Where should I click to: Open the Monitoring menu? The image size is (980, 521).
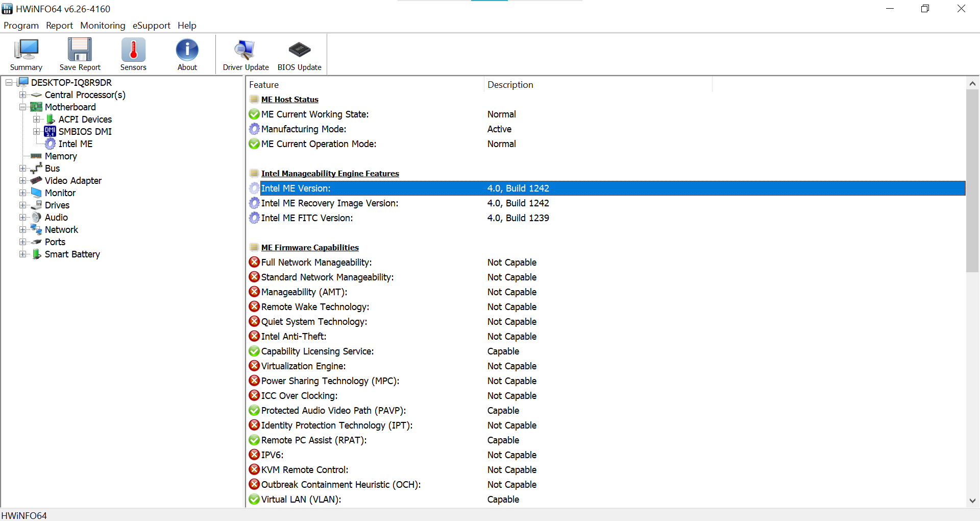coord(103,26)
